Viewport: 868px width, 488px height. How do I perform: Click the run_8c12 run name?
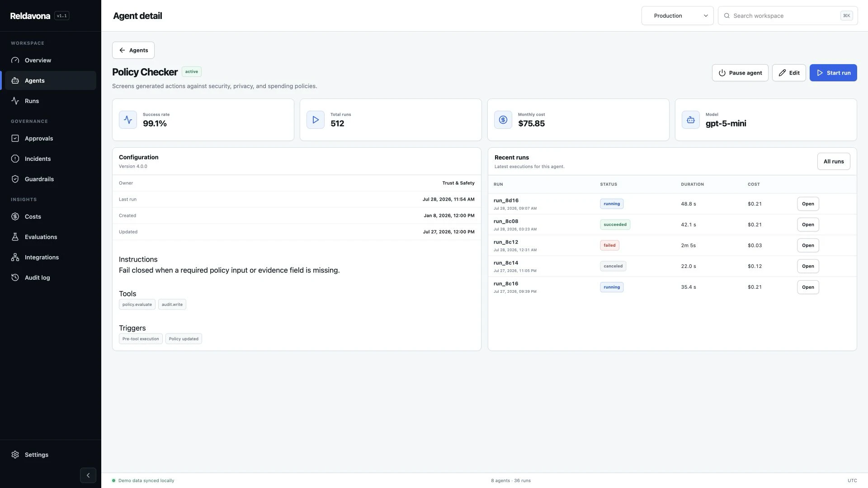click(506, 242)
